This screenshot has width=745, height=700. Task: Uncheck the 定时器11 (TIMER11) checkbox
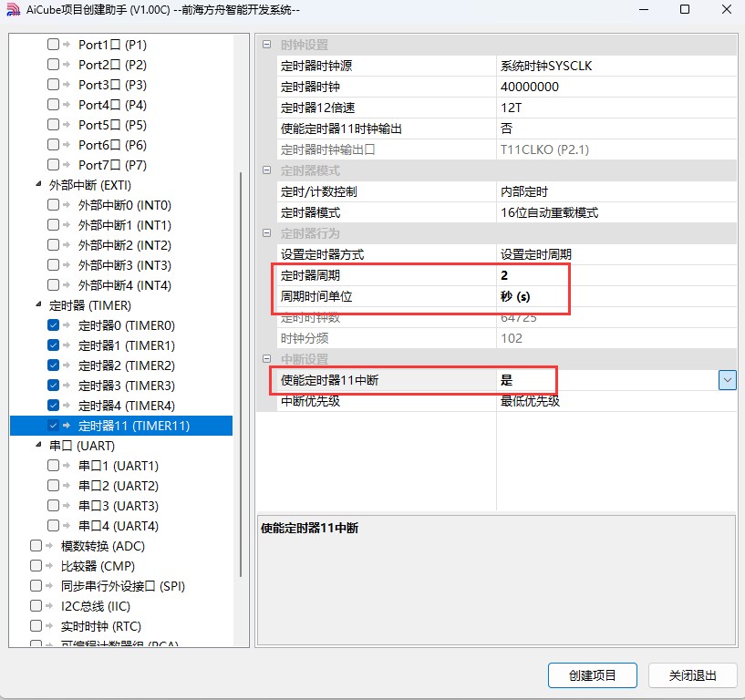53,426
